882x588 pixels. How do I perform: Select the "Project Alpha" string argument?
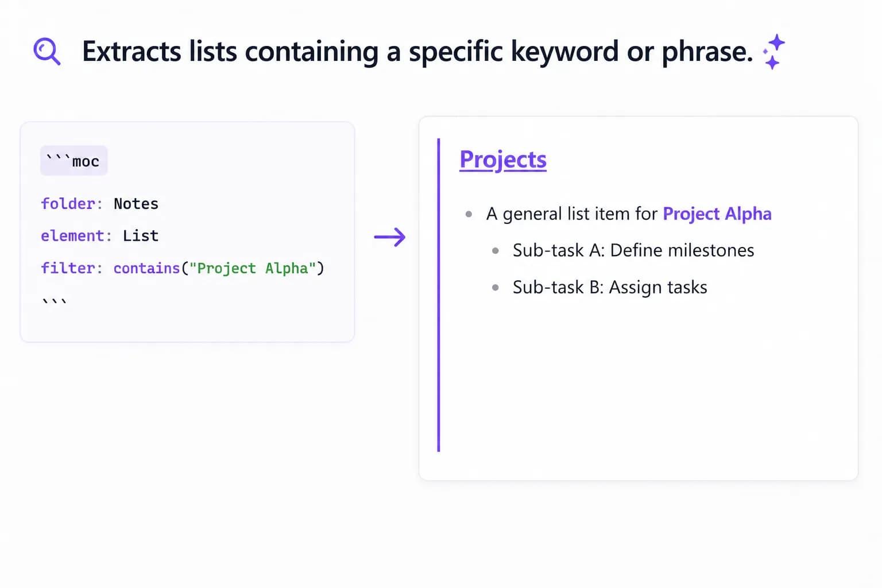(x=253, y=268)
